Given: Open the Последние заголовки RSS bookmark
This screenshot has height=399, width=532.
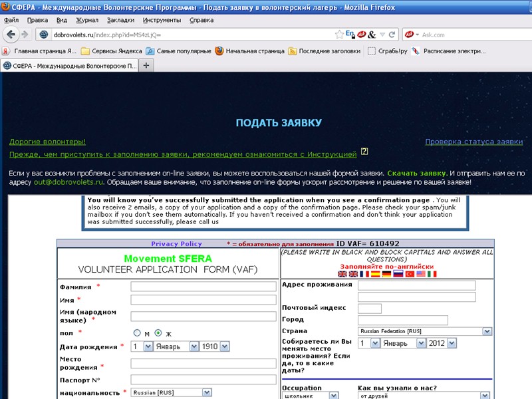Looking at the screenshot, I should click(x=325, y=51).
